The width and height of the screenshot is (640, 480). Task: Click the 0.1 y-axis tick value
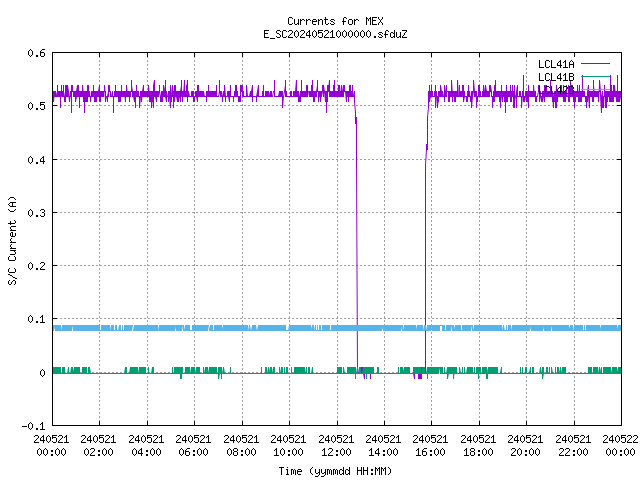[x=36, y=319]
